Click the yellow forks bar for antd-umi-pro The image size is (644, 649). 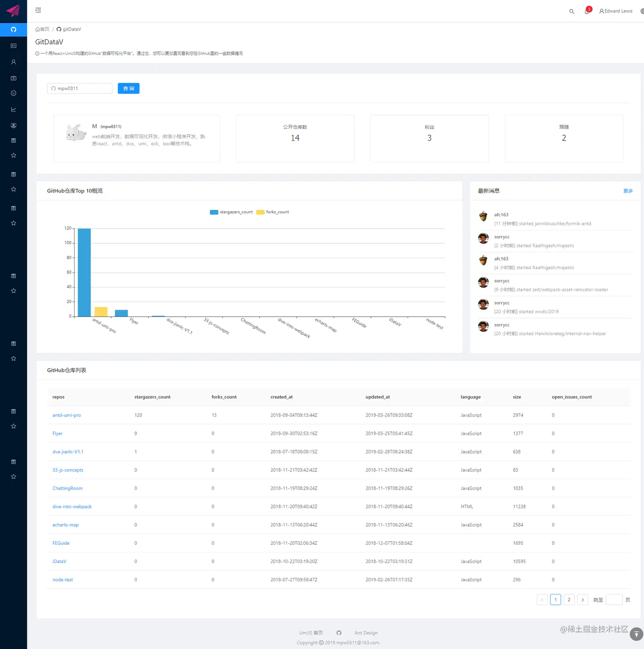pos(101,312)
